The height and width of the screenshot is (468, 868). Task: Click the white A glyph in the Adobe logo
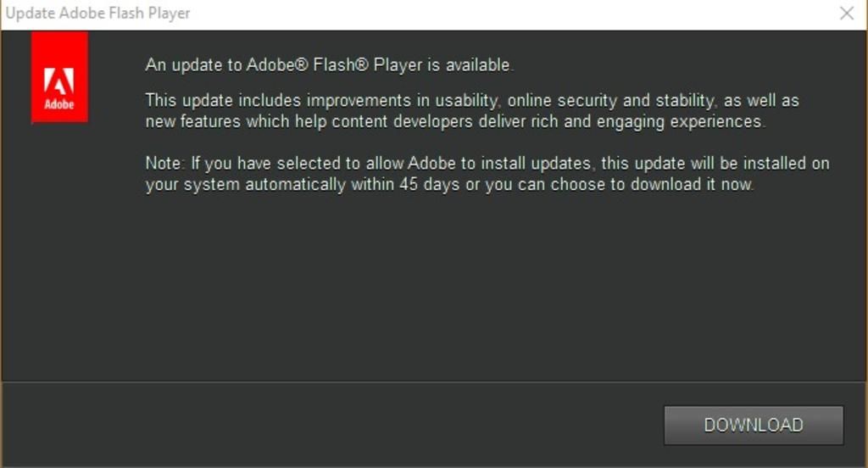(x=59, y=81)
